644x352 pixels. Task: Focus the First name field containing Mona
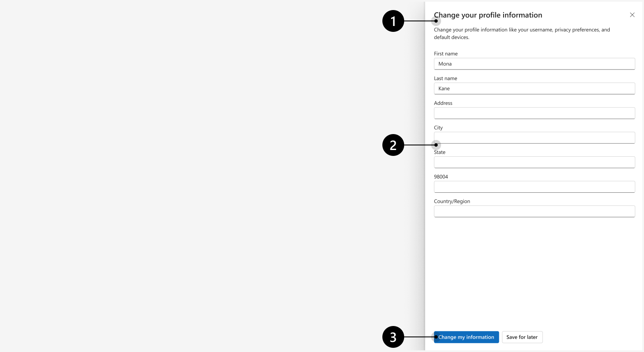click(535, 64)
